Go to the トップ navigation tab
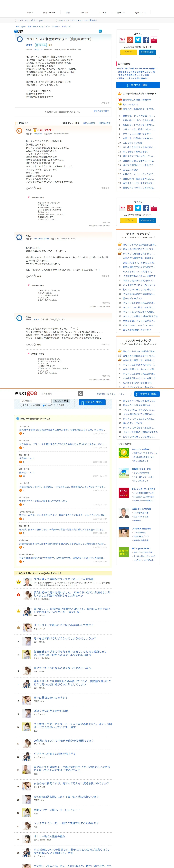Viewport: 174px width, 868px height. [x=30, y=12]
